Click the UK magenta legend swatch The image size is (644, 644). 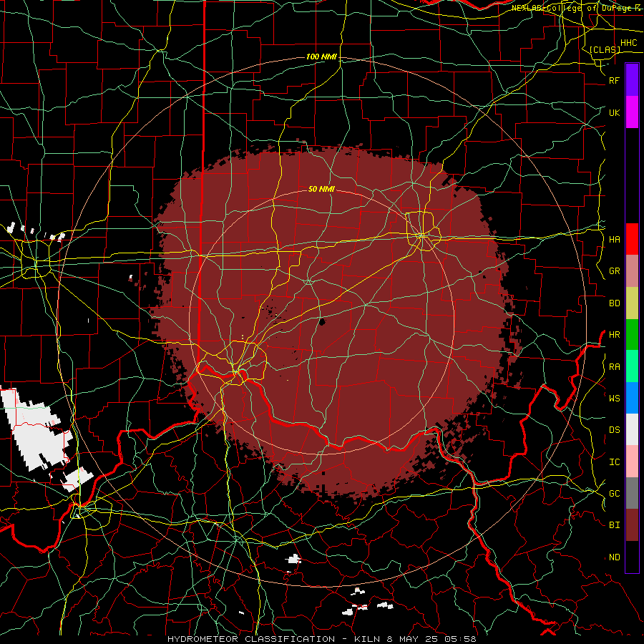click(632, 112)
